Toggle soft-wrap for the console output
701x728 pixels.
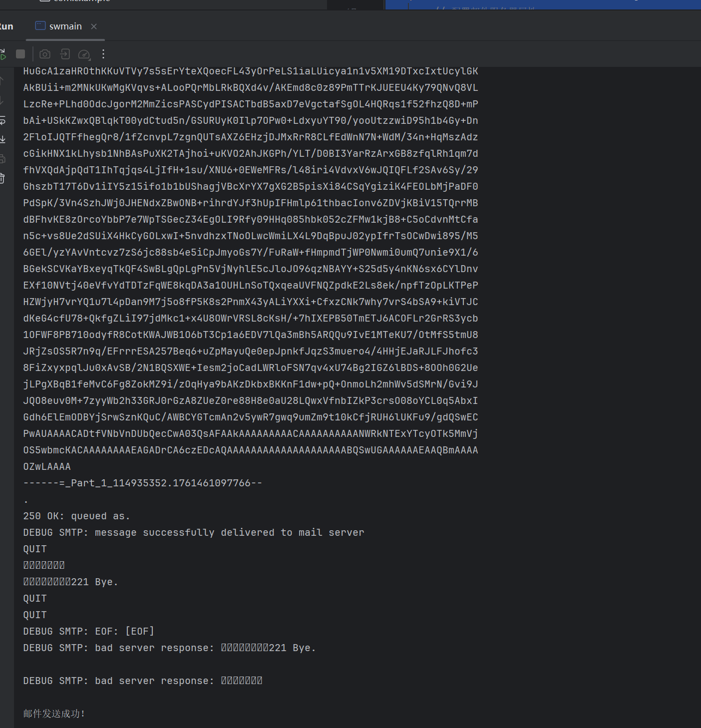click(2, 120)
